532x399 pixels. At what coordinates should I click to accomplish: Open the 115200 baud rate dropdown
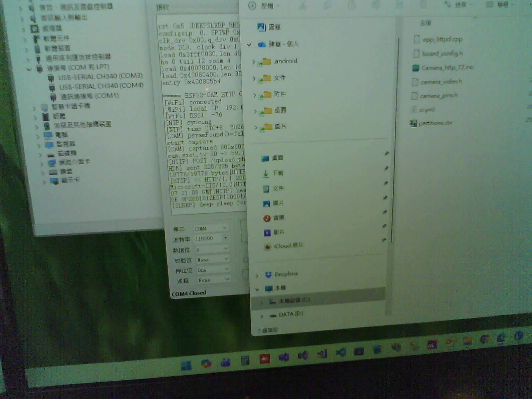coord(226,238)
